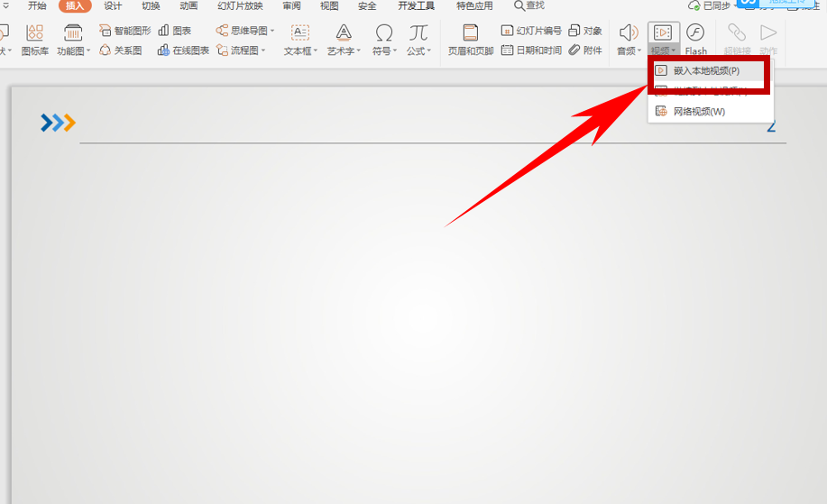Open the 切换 transitions tab
827x504 pixels.
coord(151,5)
